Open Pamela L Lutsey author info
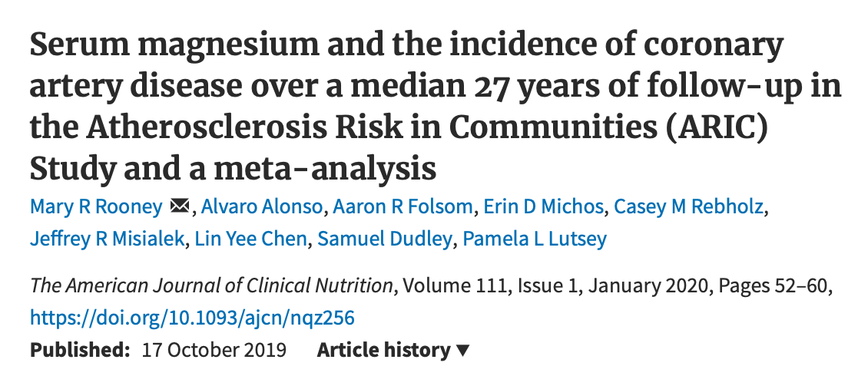Screen dimensions: 868x376 [535, 239]
